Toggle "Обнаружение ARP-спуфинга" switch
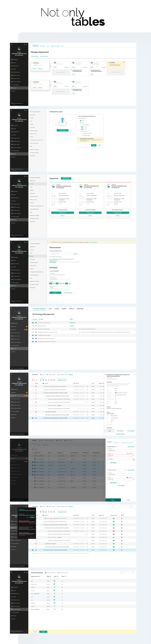The height and width of the screenshot is (644, 151). (33, 335)
